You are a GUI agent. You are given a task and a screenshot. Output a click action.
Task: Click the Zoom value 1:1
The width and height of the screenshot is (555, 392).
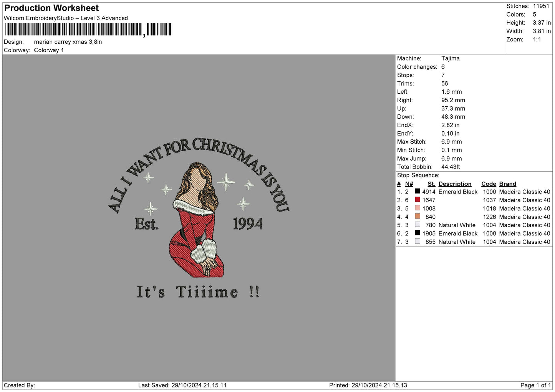[537, 40]
